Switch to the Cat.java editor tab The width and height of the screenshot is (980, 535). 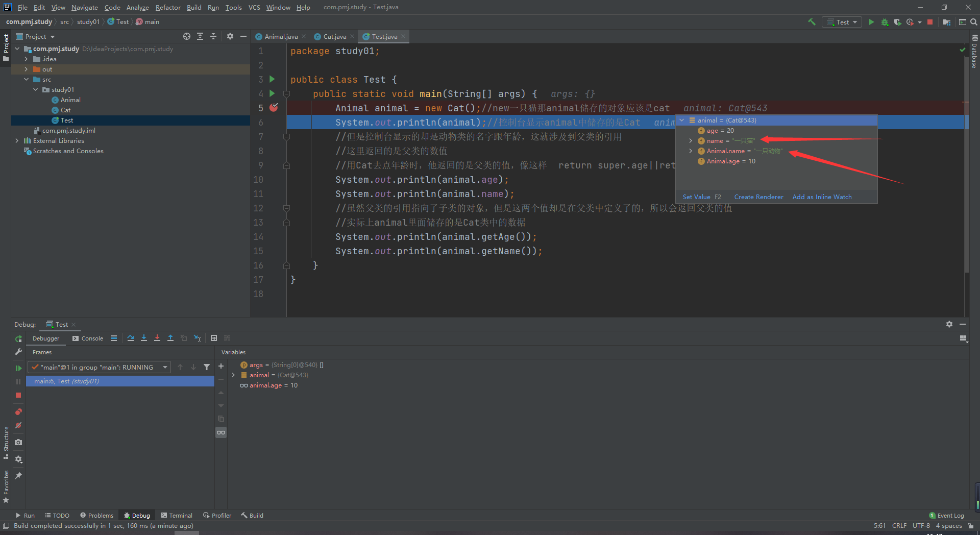pyautogui.click(x=334, y=36)
